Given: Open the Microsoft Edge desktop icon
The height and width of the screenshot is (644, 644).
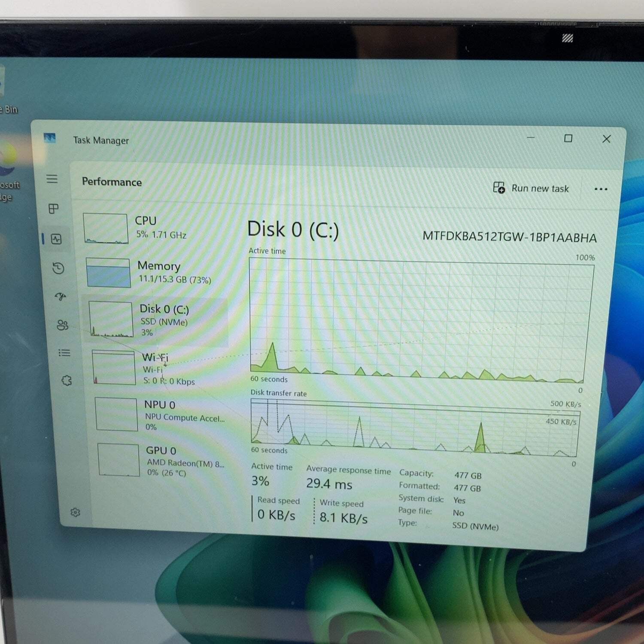Looking at the screenshot, I should click(9, 172).
